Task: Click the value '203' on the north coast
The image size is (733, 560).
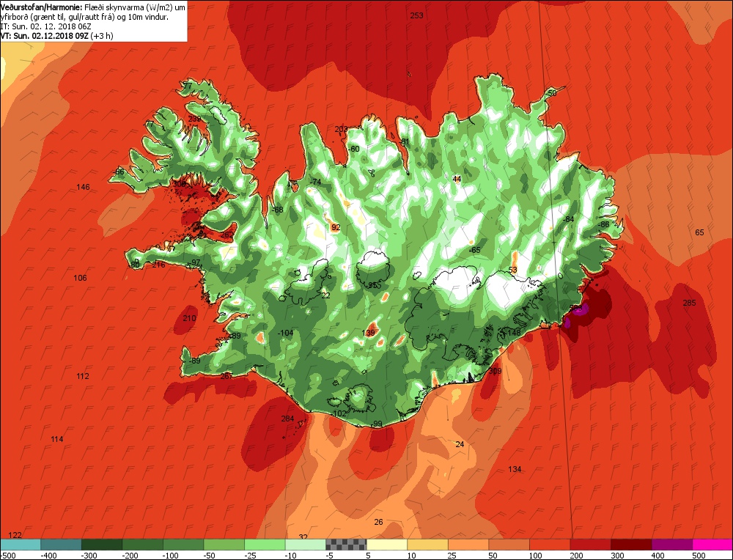Action: coord(342,129)
